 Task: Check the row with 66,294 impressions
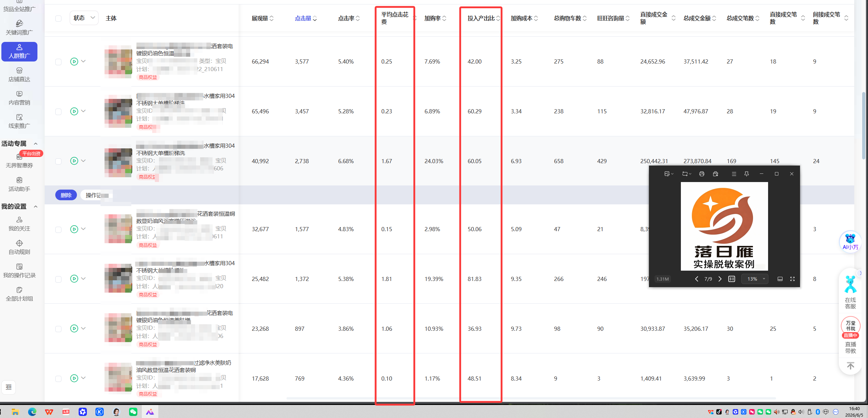click(x=58, y=61)
